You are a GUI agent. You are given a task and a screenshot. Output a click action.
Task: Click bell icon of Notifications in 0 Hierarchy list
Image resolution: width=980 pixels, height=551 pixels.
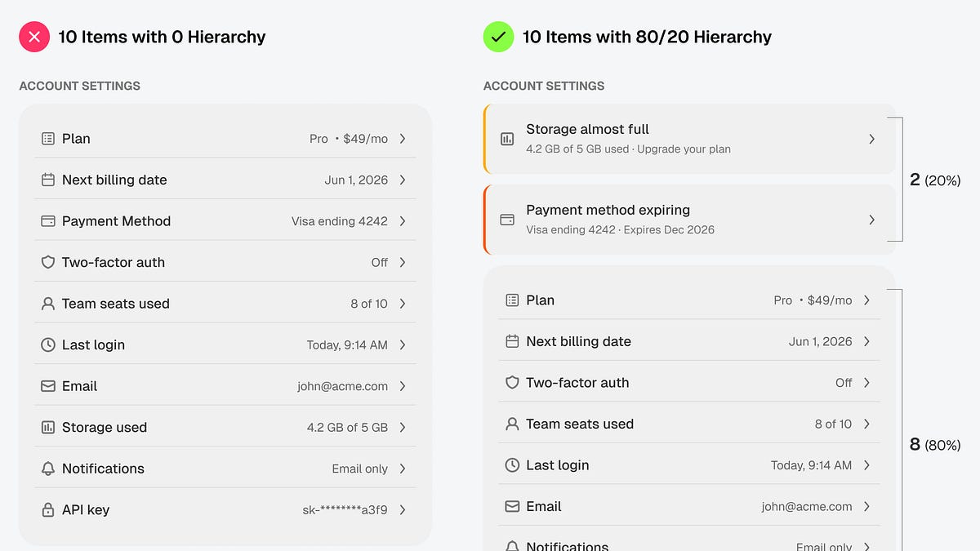(x=48, y=469)
